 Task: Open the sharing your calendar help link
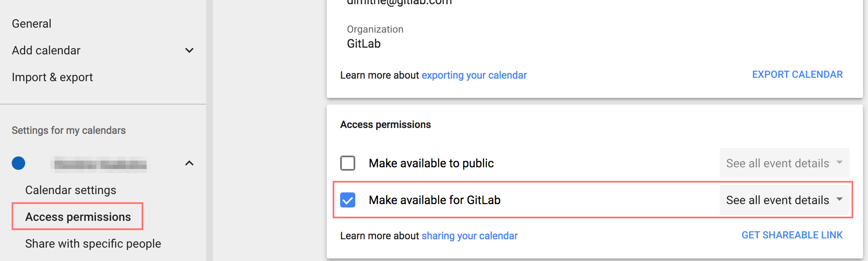coord(469,235)
